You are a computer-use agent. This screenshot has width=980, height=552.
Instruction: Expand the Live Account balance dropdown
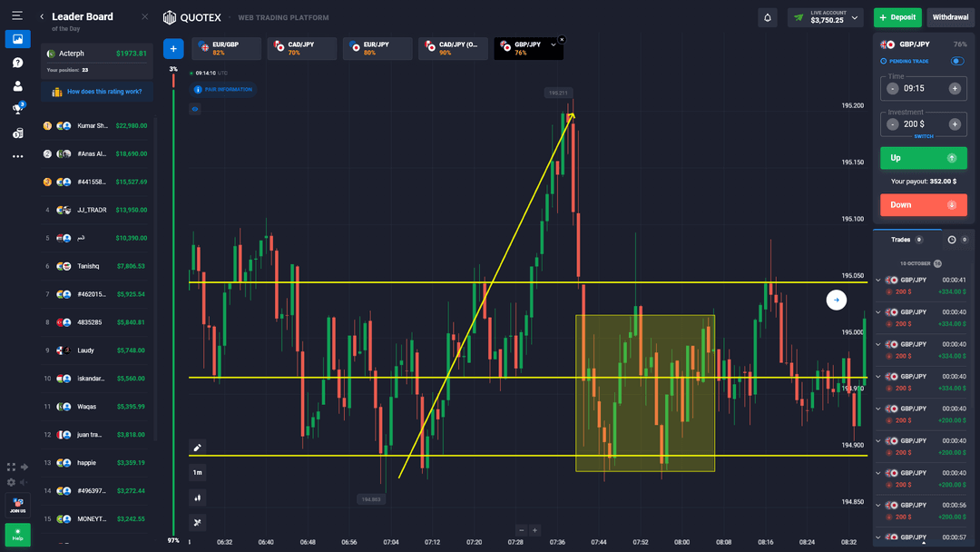856,17
